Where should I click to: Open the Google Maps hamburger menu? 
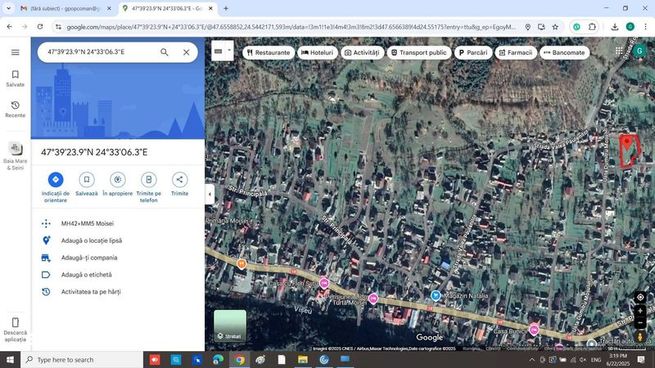click(x=15, y=52)
